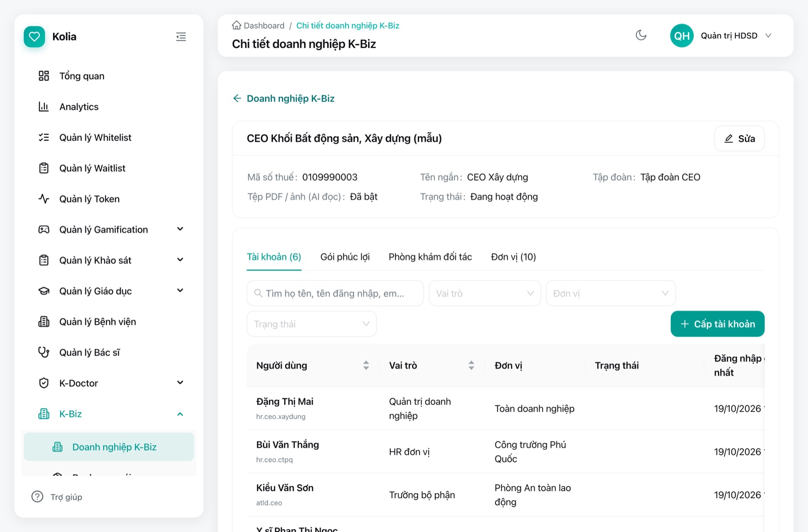Open Quản lý Bệnh viện building icon

click(44, 322)
